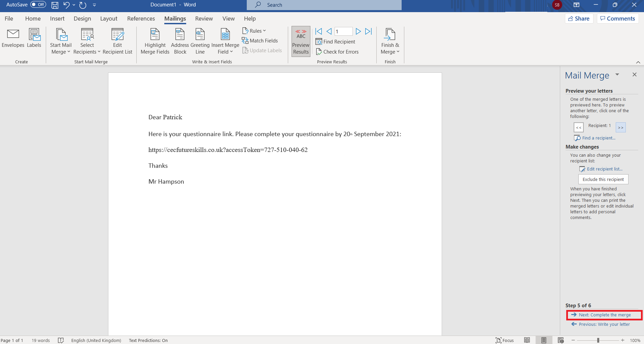Save the document via toolbar icon
Viewport: 644px width, 344px height.
pyautogui.click(x=55, y=5)
